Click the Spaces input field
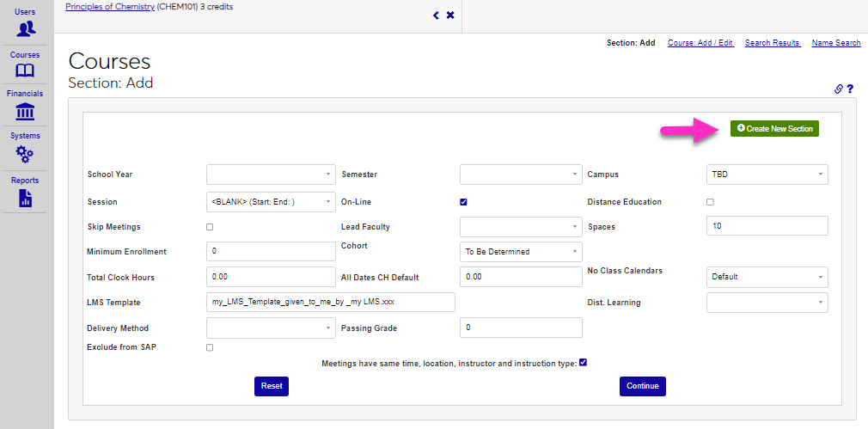 767,226
